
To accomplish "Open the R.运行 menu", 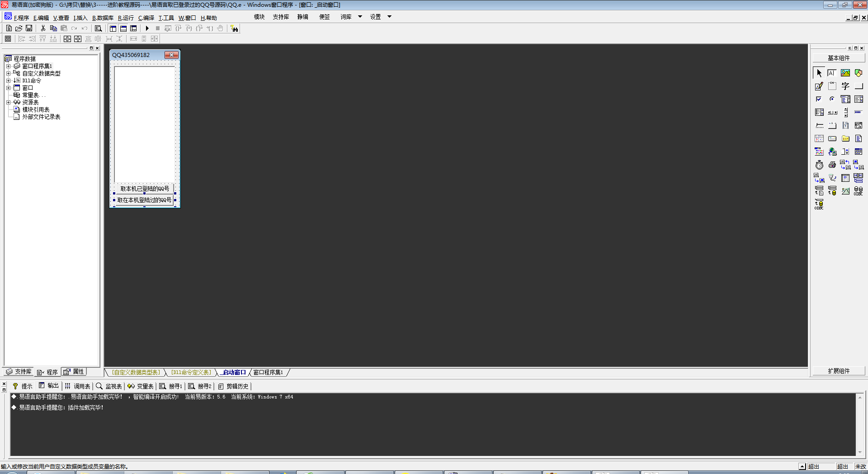I will coord(126,18).
